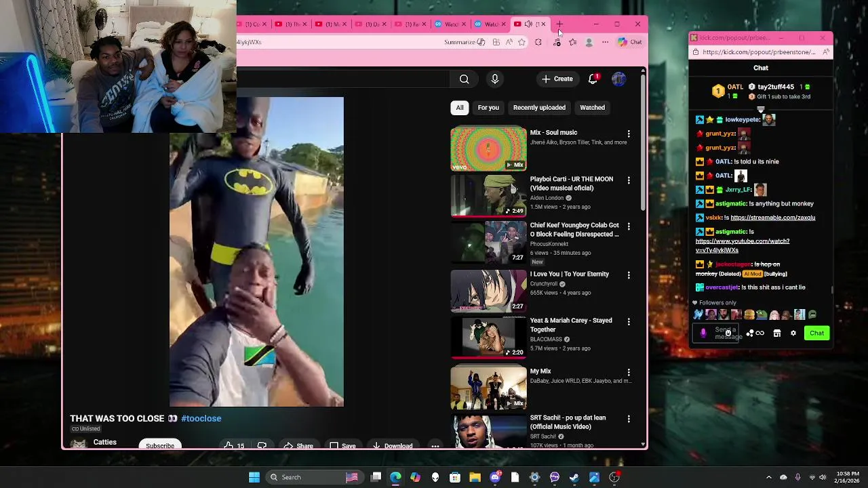868x488 pixels.
Task: Show hidden system tray icons chevron
Action: pyautogui.click(x=768, y=477)
